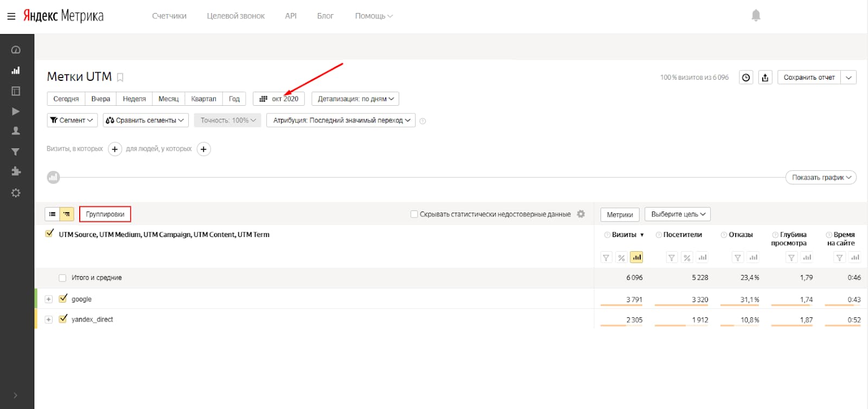Open Целевой звонок in top navigation
Viewport: 868px width, 409px height.
pyautogui.click(x=236, y=16)
